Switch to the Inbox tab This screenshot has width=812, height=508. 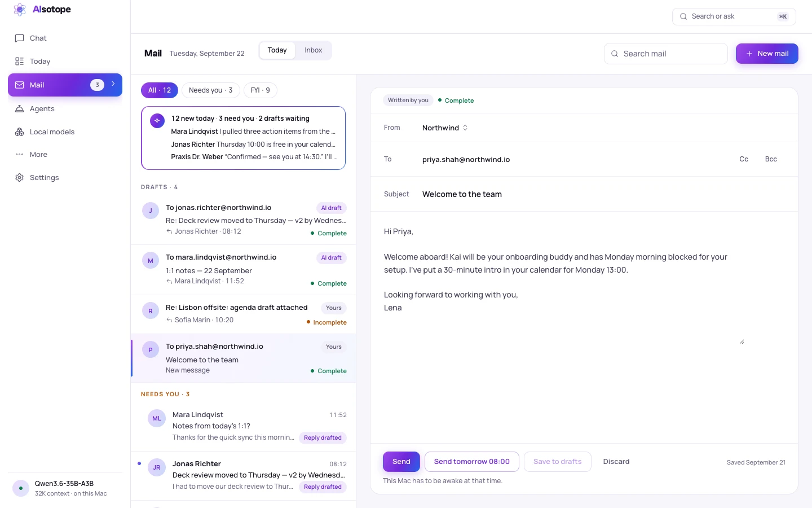(314, 50)
